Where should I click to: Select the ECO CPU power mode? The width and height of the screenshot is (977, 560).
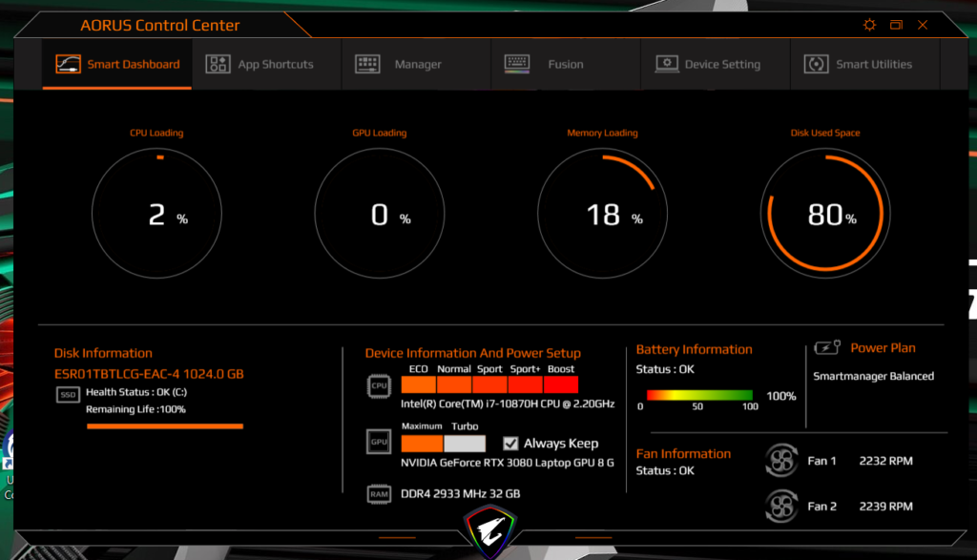point(418,384)
